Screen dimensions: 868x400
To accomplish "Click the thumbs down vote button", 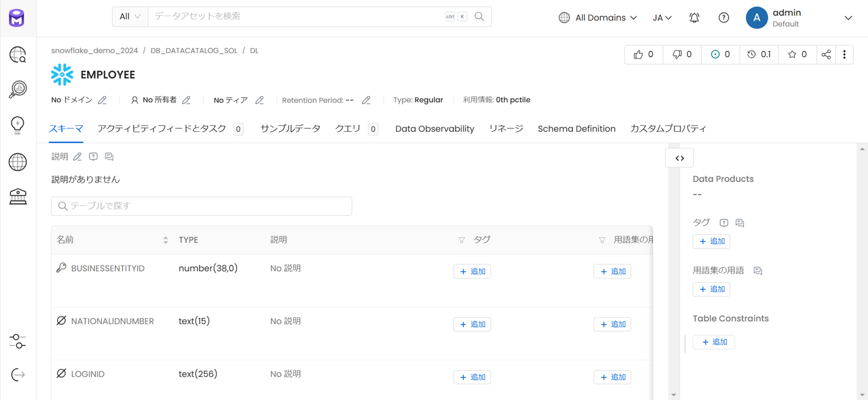I will (682, 54).
